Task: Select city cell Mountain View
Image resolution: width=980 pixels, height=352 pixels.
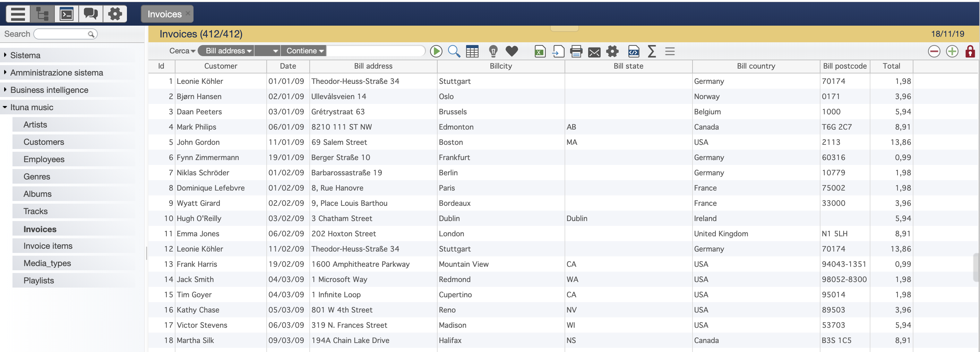Action: coord(501,264)
